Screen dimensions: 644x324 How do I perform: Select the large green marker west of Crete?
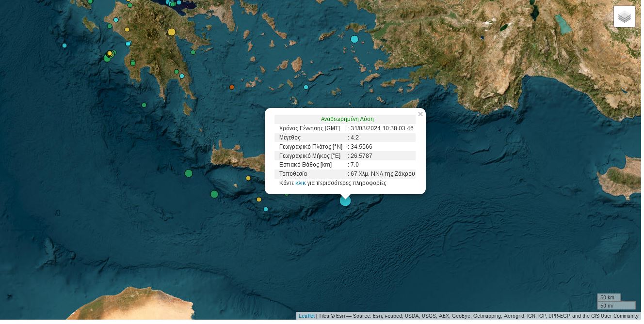point(189,173)
